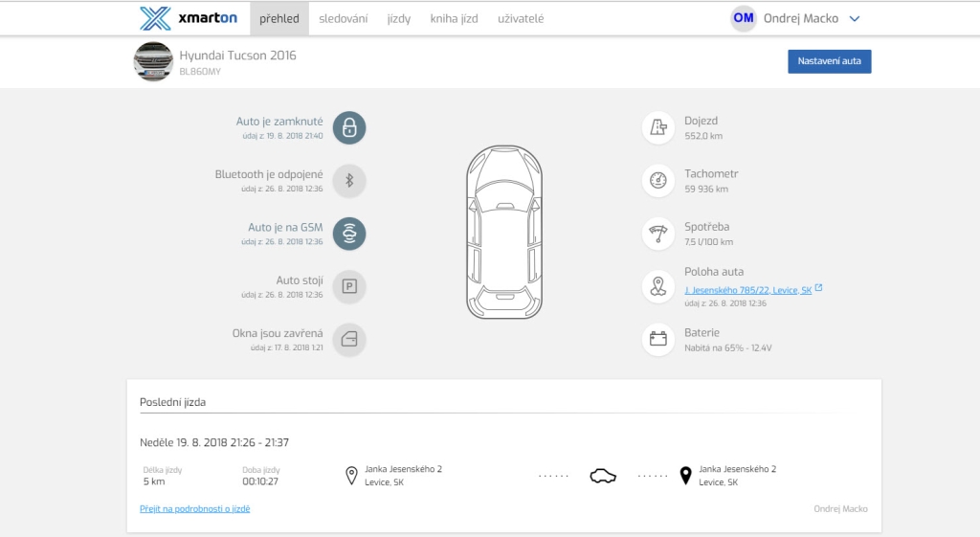This screenshot has width=980, height=537.
Task: Click the Tachometr odometer icon
Action: (658, 180)
